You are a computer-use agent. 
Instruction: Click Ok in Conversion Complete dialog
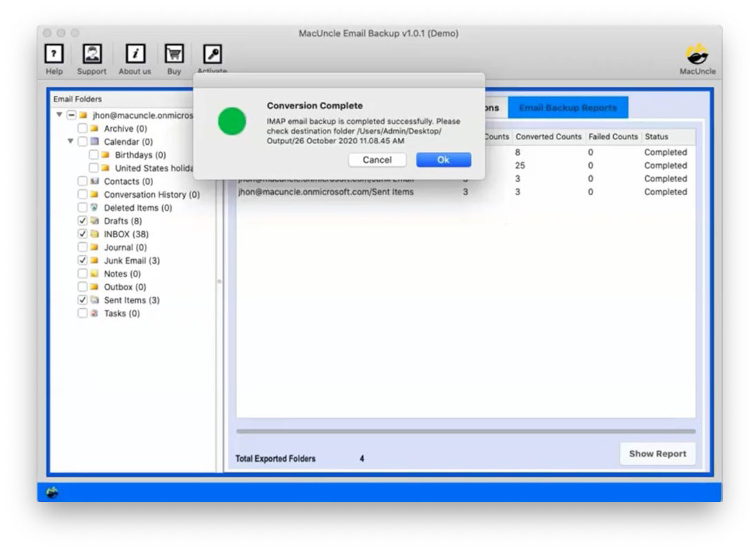(444, 160)
